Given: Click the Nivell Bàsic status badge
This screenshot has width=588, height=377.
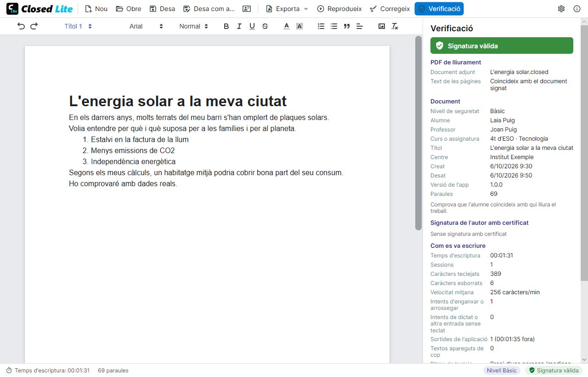Looking at the screenshot, I should click(x=502, y=370).
